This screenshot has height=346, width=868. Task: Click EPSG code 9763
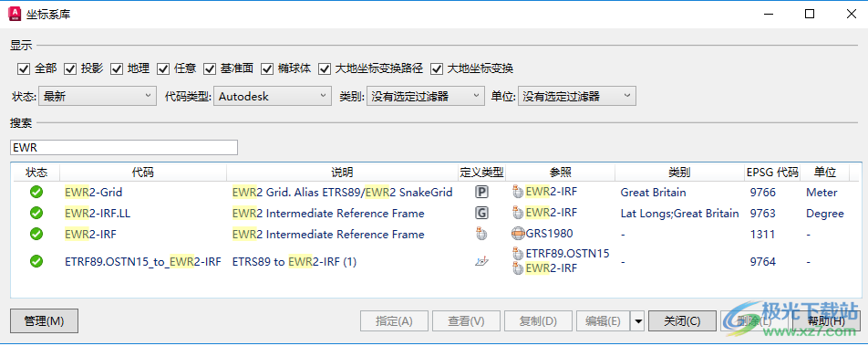coord(763,214)
